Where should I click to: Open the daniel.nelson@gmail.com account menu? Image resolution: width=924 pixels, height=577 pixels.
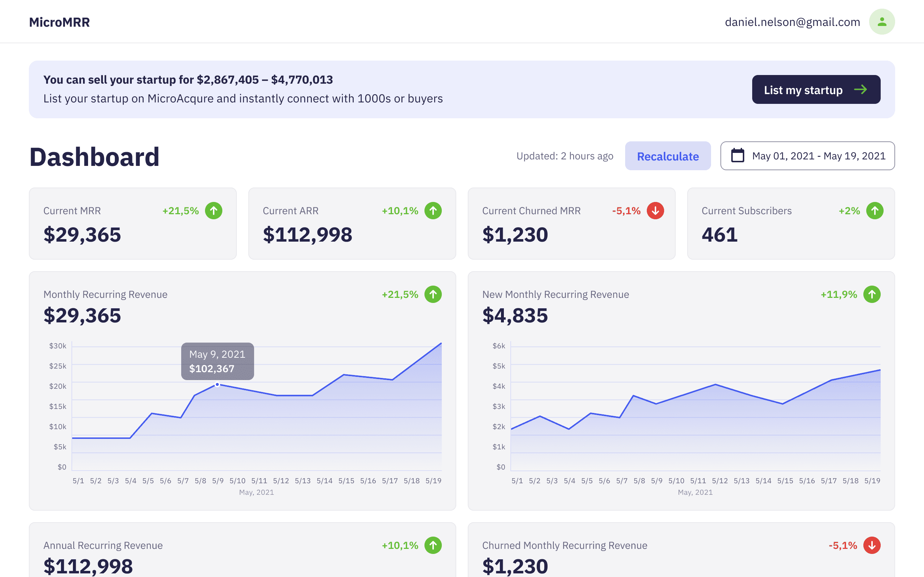[792, 22]
